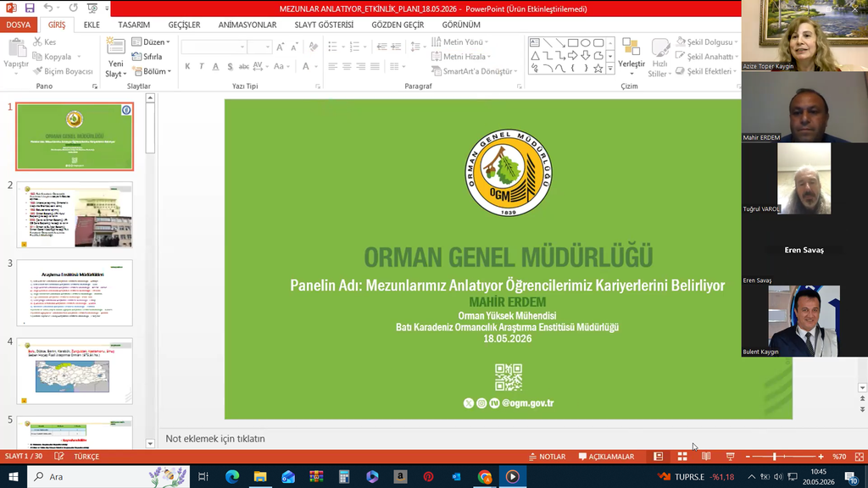Click the Sıfırla reset button
The width and height of the screenshot is (868, 488).
click(x=147, y=57)
